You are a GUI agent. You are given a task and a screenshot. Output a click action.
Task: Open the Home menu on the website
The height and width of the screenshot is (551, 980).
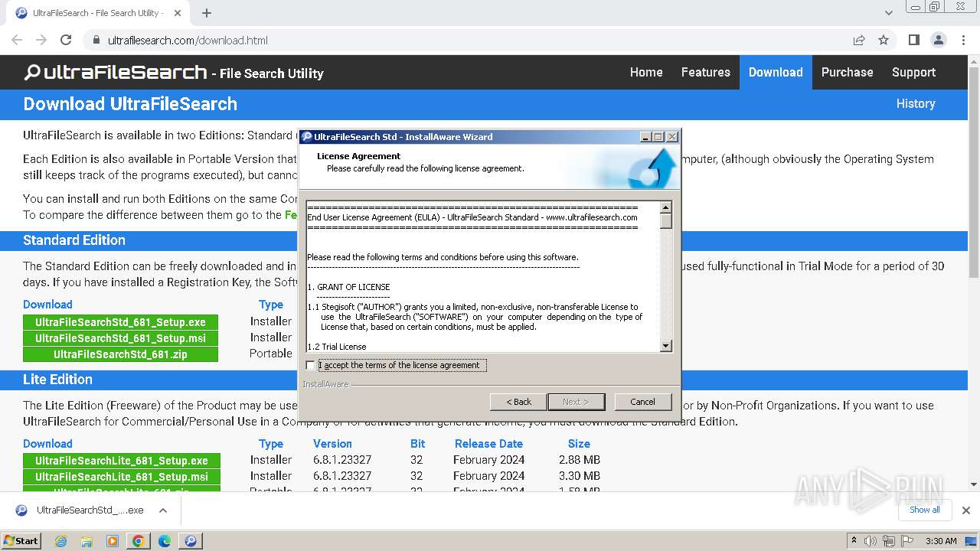click(x=646, y=72)
